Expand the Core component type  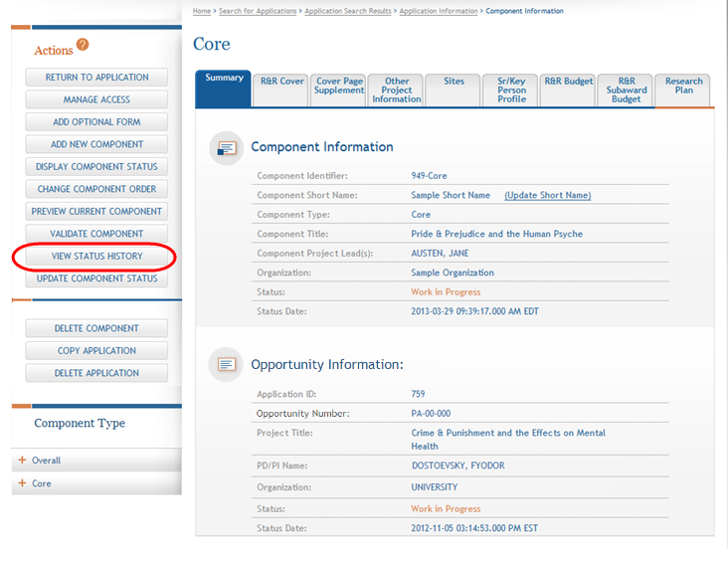[x=22, y=483]
